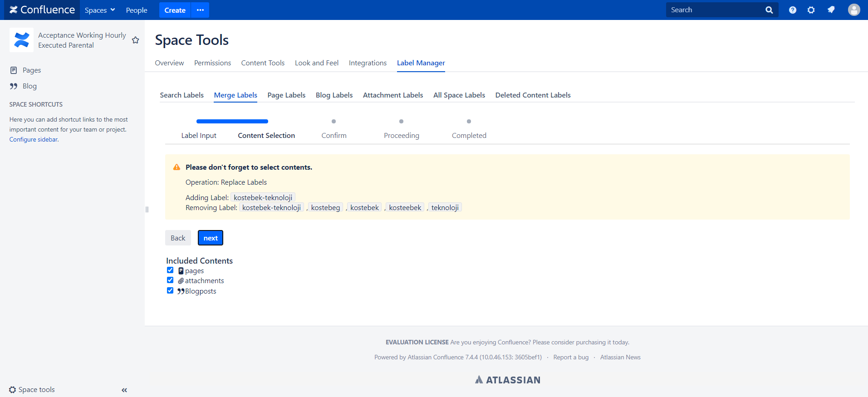Open the Spaces dropdown menu
The width and height of the screenshot is (868, 397).
(100, 10)
